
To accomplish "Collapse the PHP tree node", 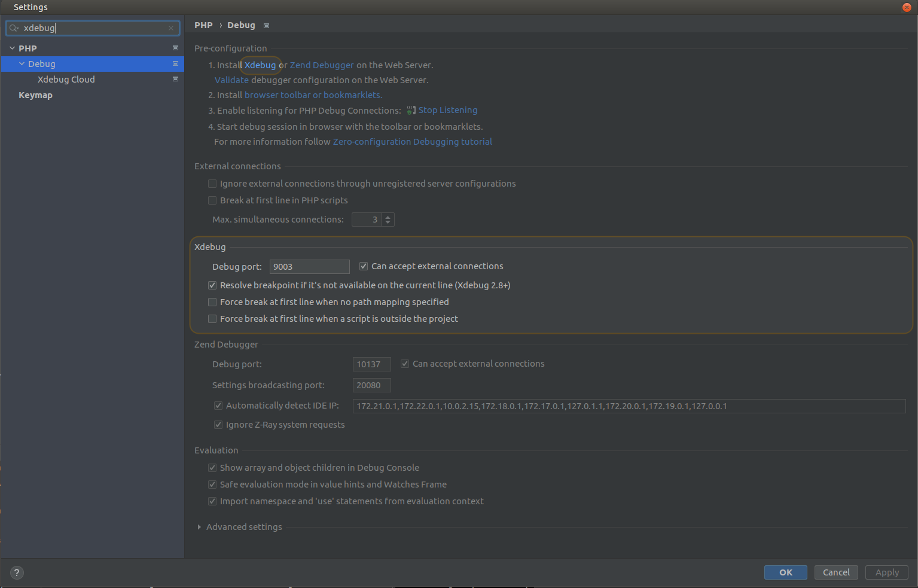I will (x=12, y=48).
